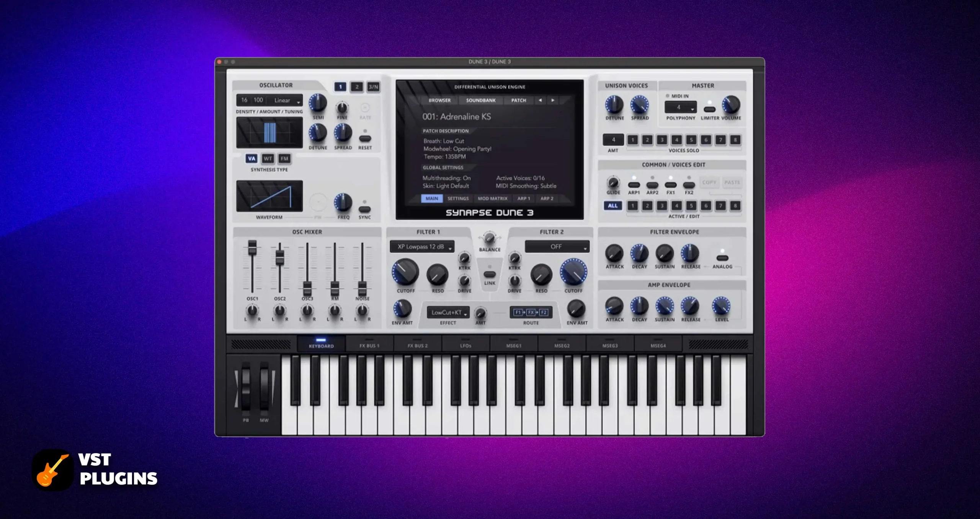Click the Filter 2 CUTOFF knob
The height and width of the screenshot is (519, 980).
click(573, 272)
